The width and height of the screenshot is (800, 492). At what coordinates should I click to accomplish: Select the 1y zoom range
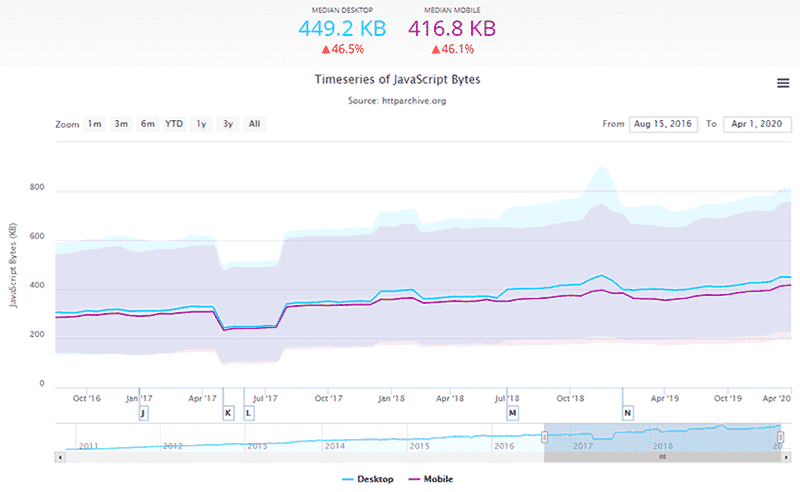[202, 124]
